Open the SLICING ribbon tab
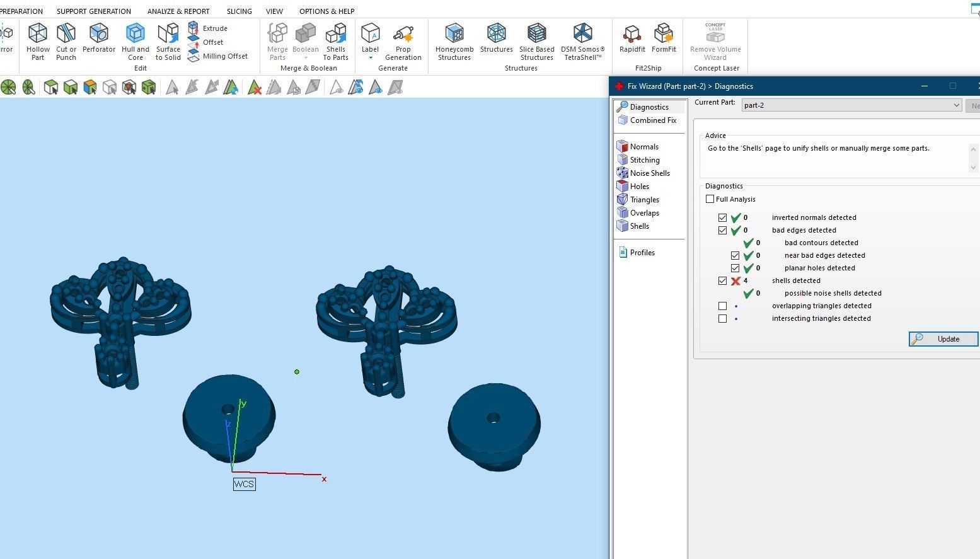The height and width of the screenshot is (559, 980). (239, 11)
